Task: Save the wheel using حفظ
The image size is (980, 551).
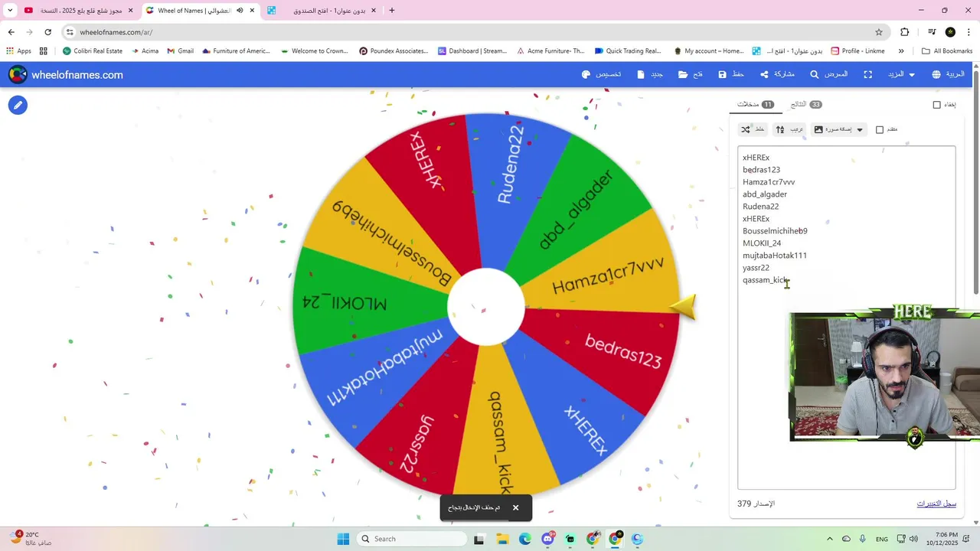Action: pyautogui.click(x=731, y=74)
